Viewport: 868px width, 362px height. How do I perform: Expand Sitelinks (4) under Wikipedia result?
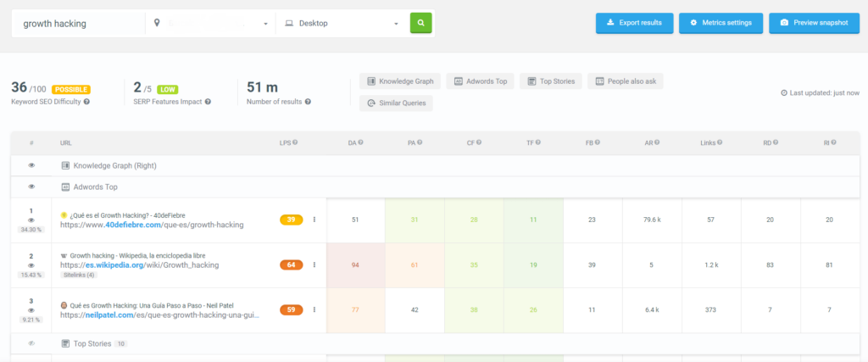(79, 275)
